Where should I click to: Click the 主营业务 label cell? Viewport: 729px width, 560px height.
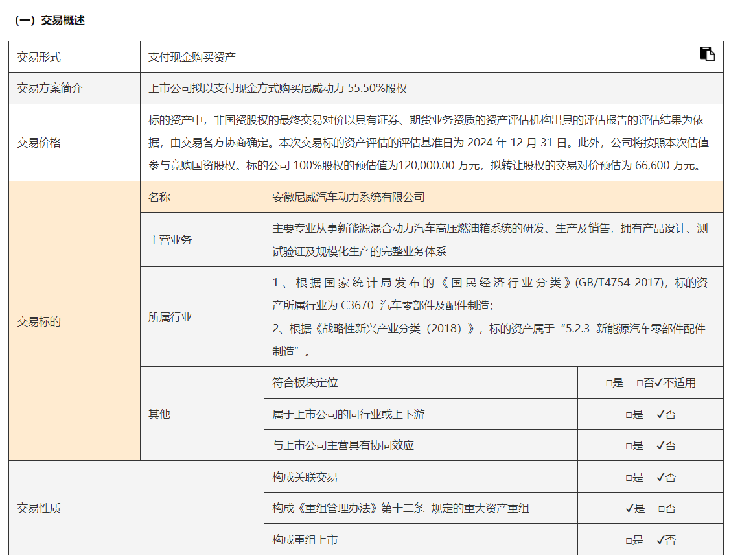(202, 240)
